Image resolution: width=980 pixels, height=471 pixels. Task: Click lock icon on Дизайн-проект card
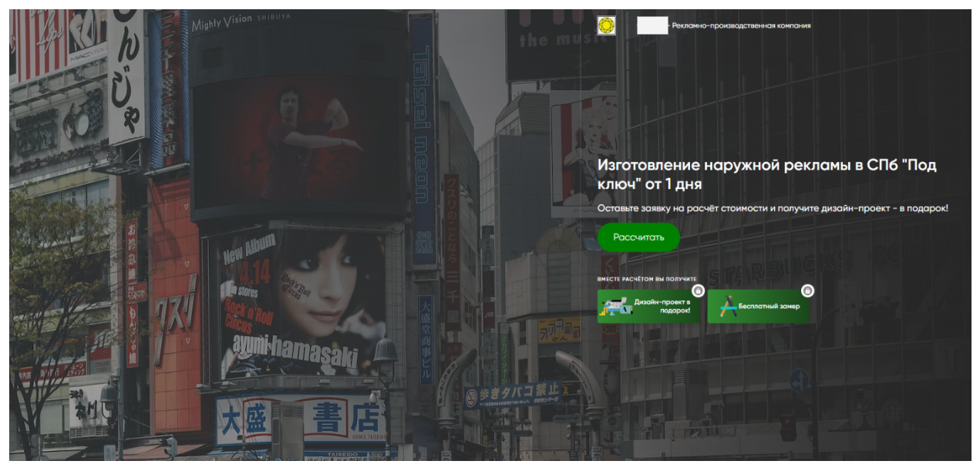tap(698, 291)
